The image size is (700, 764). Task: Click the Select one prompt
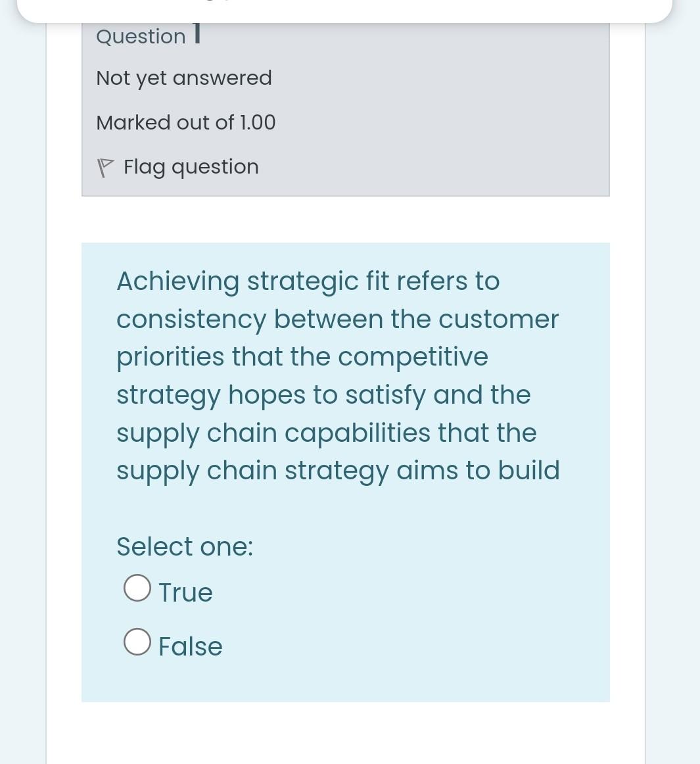[185, 546]
